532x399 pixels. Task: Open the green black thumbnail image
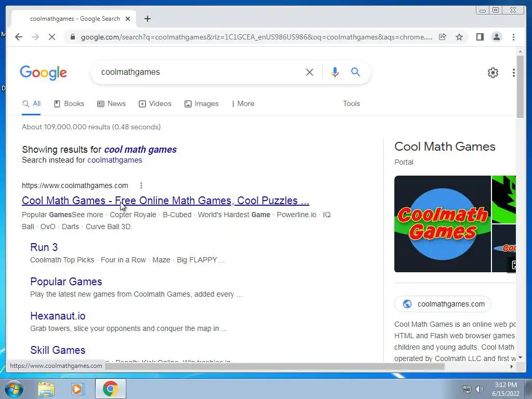pos(504,199)
